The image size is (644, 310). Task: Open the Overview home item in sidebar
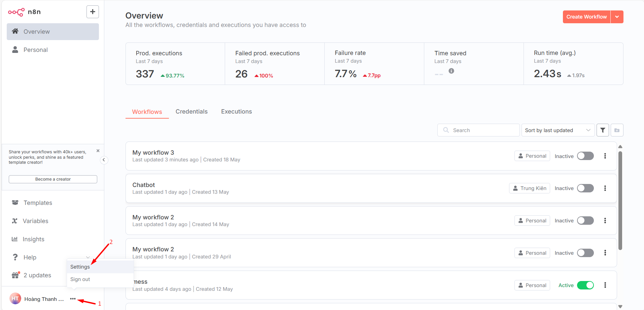(x=53, y=32)
